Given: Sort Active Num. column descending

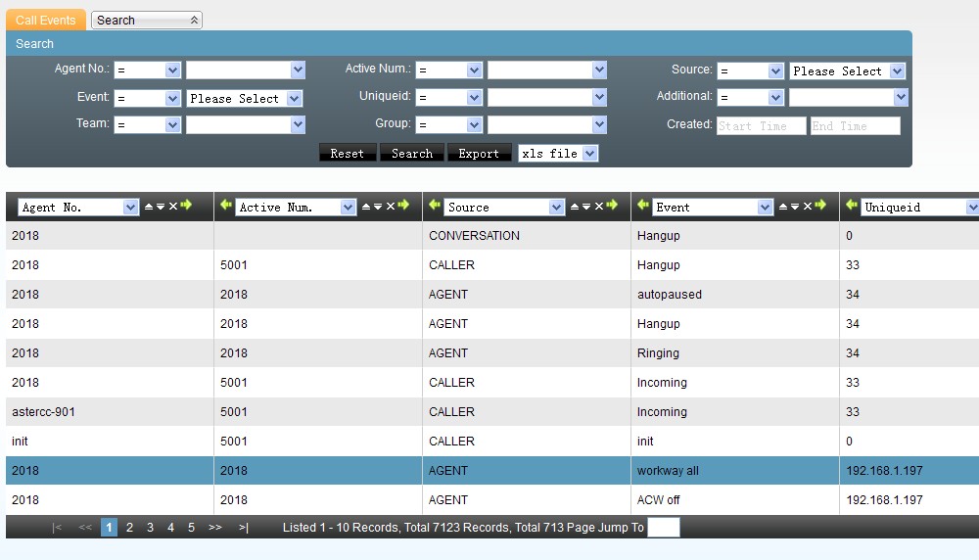Looking at the screenshot, I should (x=378, y=207).
